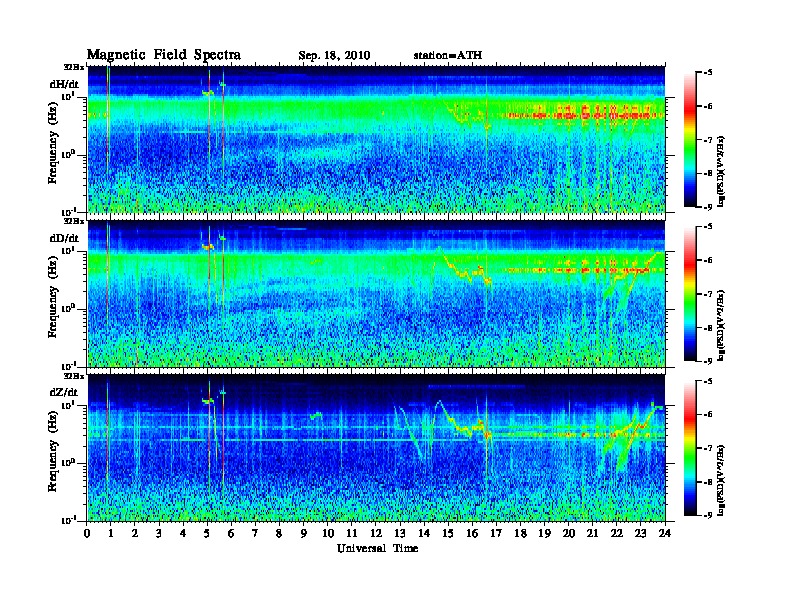Click the dH/dt panel color scale bar
Viewport: 792px width, 612px height.
pos(690,139)
